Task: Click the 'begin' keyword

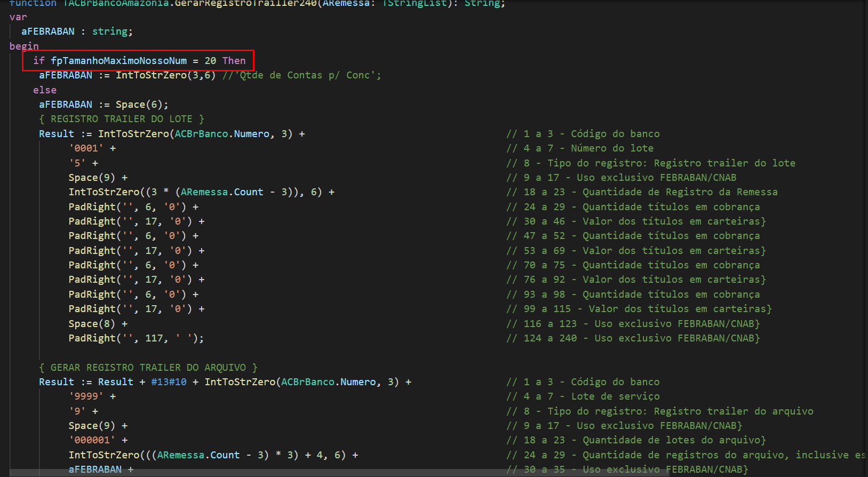Action: pyautogui.click(x=24, y=46)
